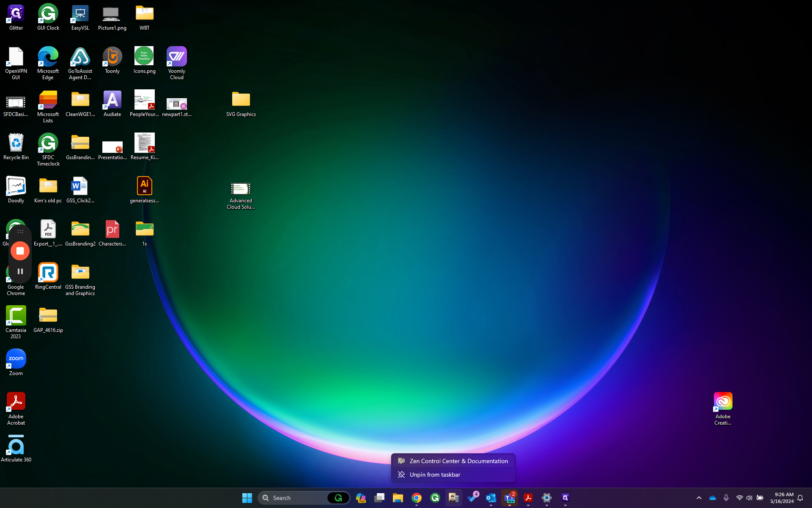Select the GAP_4616.zip archive
Viewport: 812px width, 508px height.
point(48,320)
